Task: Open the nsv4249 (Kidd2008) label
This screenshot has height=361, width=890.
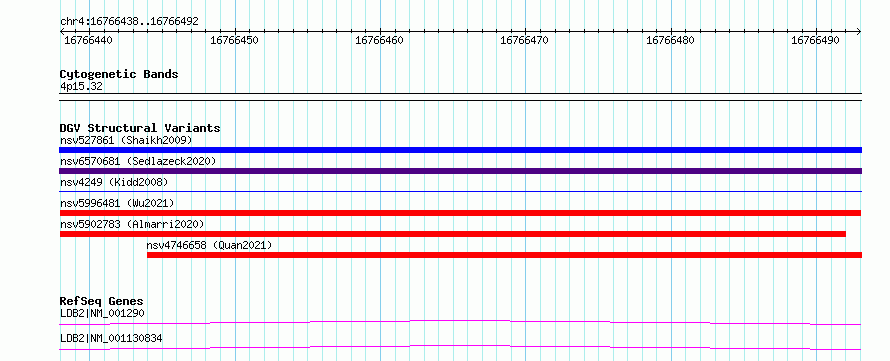Action: [x=114, y=182]
